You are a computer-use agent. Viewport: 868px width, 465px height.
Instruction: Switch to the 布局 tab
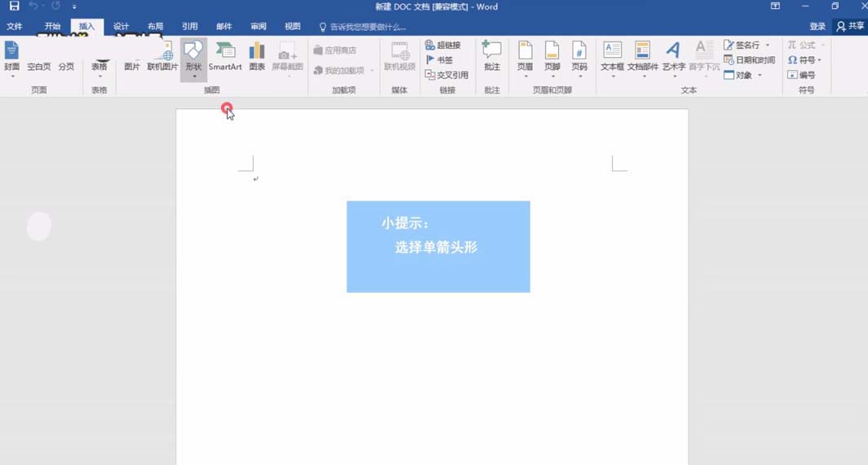pos(156,27)
